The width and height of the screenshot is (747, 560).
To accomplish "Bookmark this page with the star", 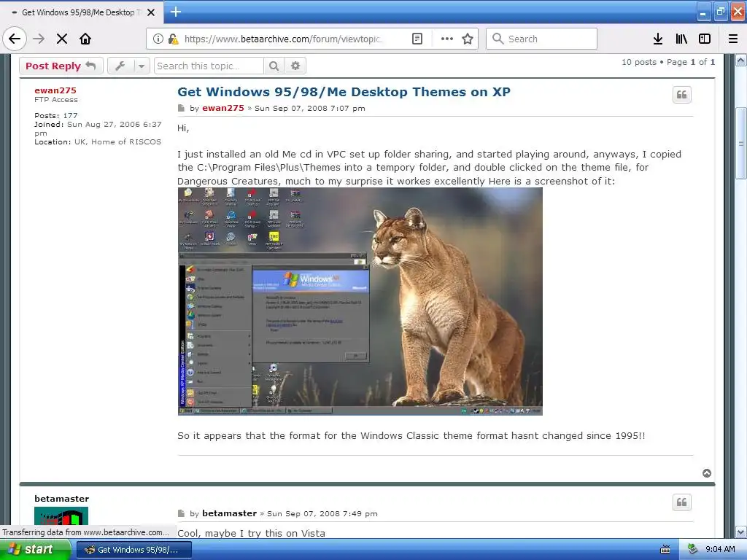I will coord(468,39).
